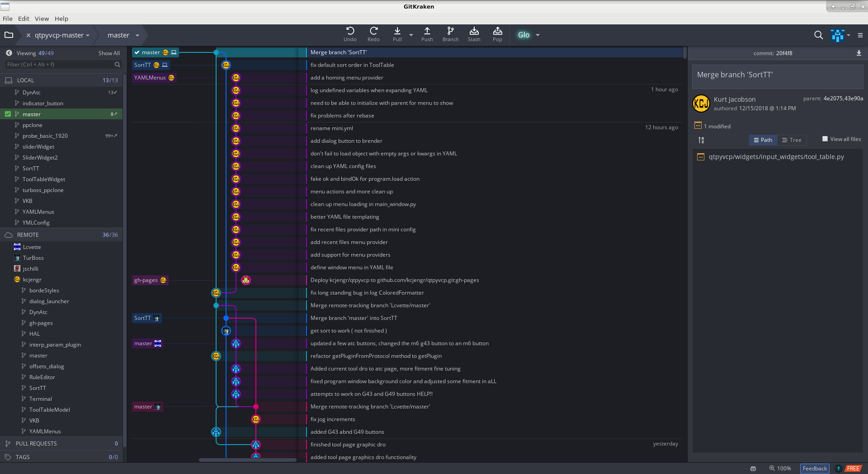Screen dimensions: 868x474
Task: Open the Help menu
Action: coord(61,19)
